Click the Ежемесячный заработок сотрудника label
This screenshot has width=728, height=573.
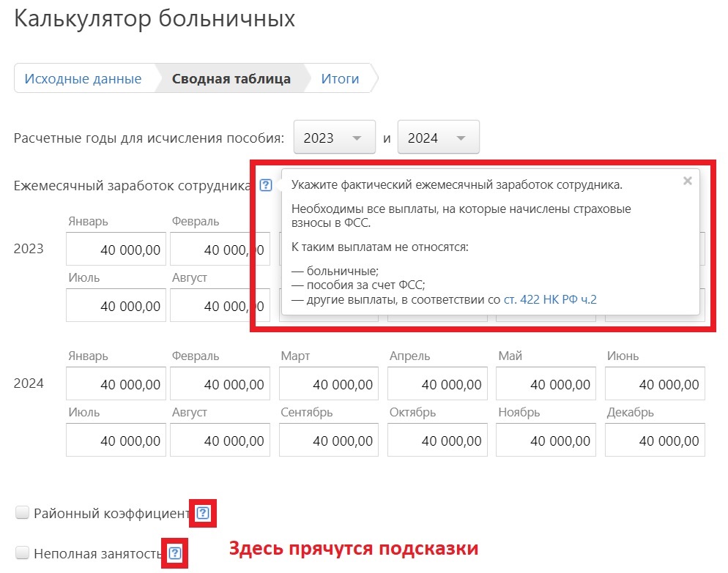[x=133, y=186]
